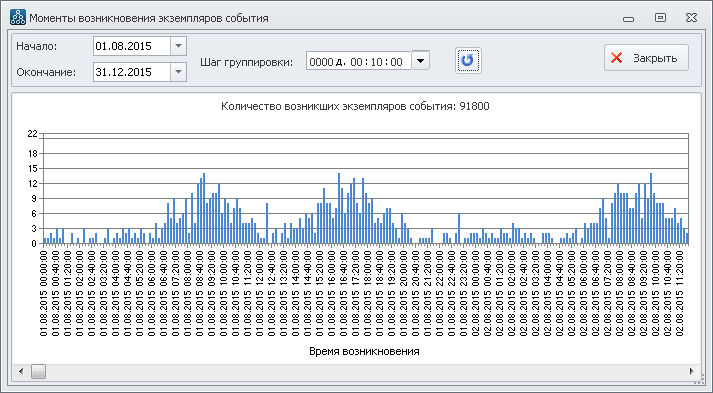
Task: Click the scrollbar left arrow
Action: pos(21,371)
